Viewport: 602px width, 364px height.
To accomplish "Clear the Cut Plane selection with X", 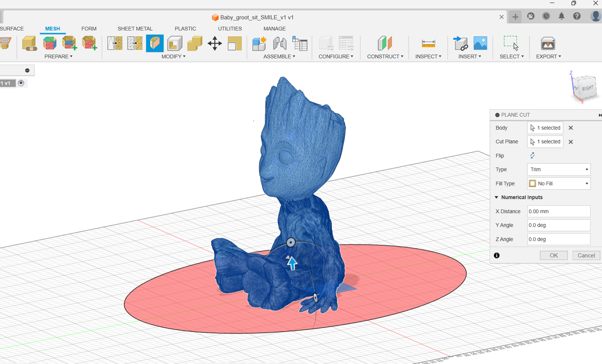I will point(571,142).
